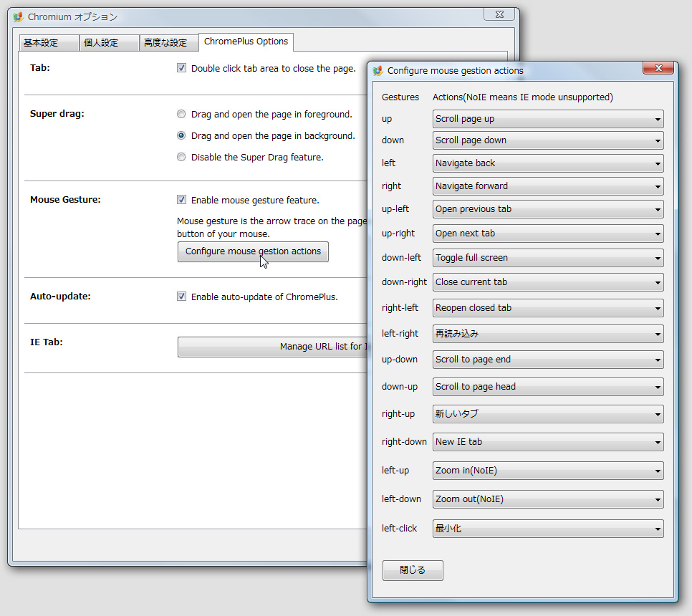Open the 'right' gesture Navigate forward dropdown

click(548, 186)
